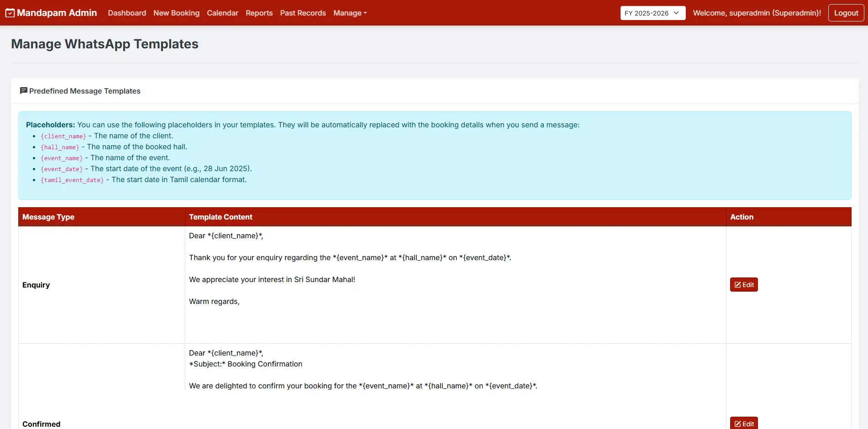Click the Message Type column header
The image size is (868, 429).
(x=101, y=217)
